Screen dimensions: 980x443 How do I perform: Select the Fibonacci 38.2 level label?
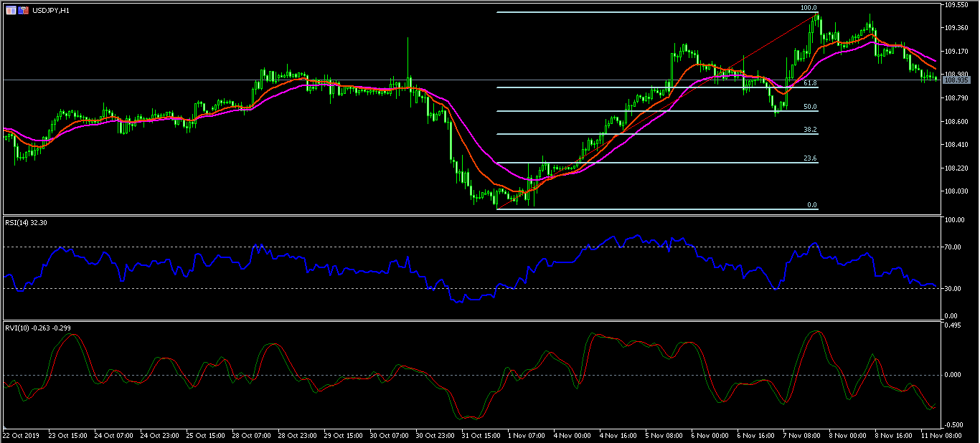(x=810, y=130)
